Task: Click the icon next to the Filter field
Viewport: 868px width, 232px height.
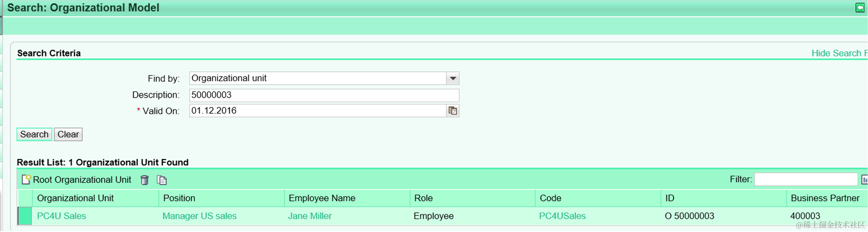Action: 865,179
